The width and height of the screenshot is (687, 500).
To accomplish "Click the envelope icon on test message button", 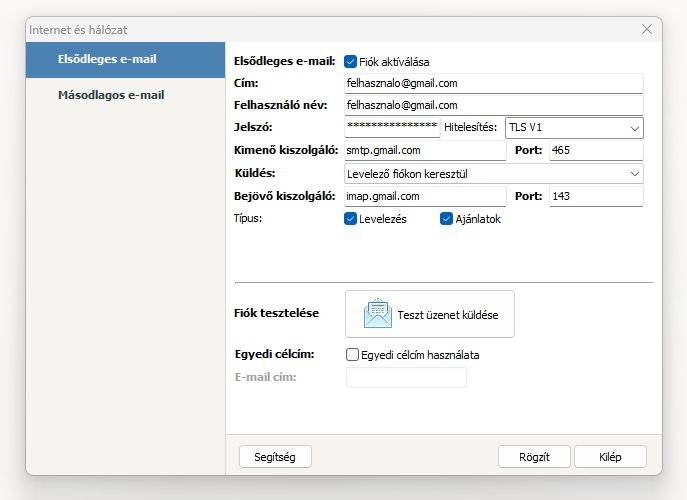I will [378, 314].
